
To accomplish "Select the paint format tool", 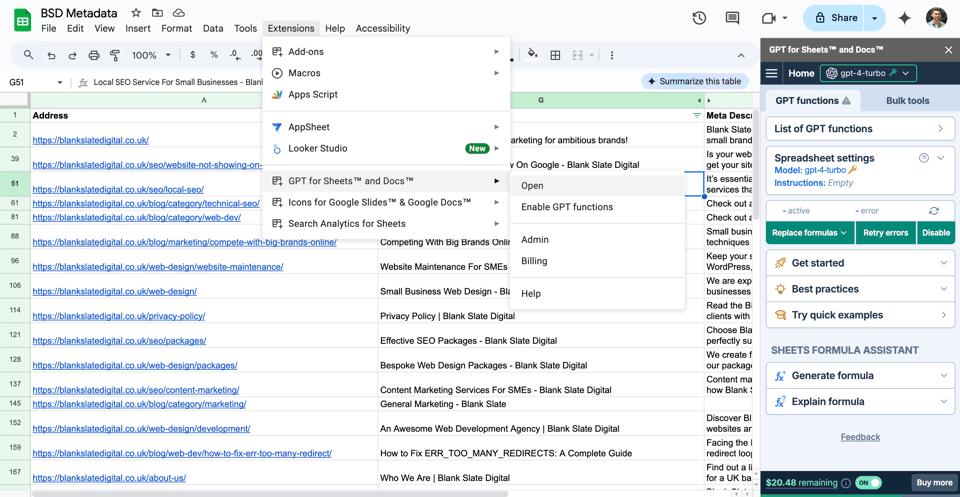I will tap(114, 55).
